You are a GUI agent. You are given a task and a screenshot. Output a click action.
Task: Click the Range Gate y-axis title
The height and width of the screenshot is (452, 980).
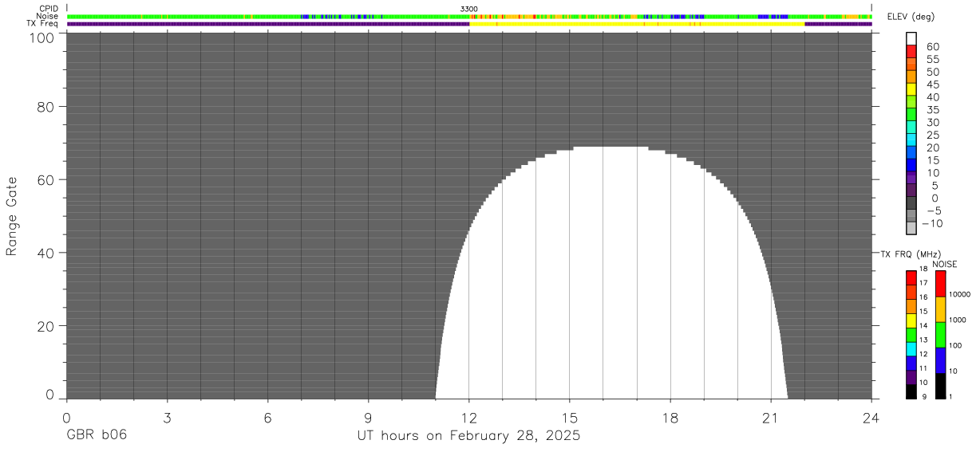pos(12,216)
